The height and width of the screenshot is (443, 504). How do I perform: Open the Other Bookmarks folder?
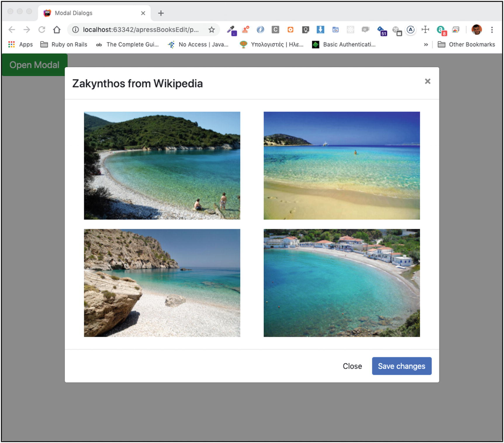pos(466,44)
